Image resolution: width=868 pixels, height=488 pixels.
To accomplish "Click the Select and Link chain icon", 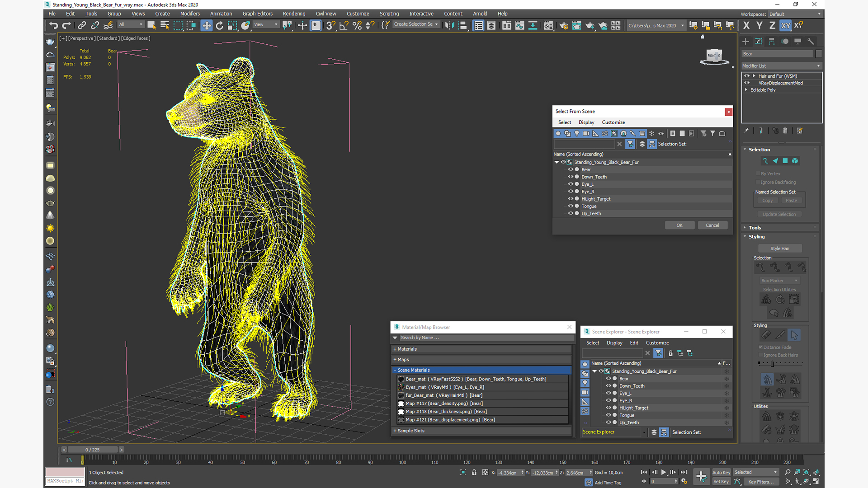I will coord(82,25).
